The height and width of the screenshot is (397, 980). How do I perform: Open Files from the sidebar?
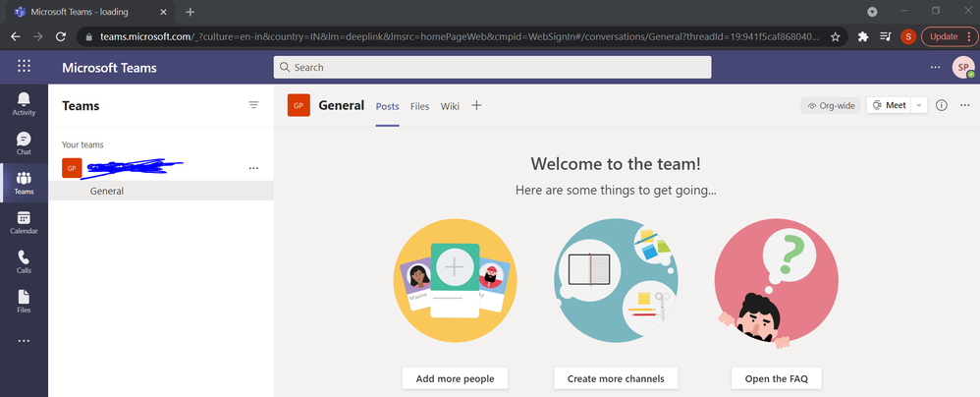(24, 302)
